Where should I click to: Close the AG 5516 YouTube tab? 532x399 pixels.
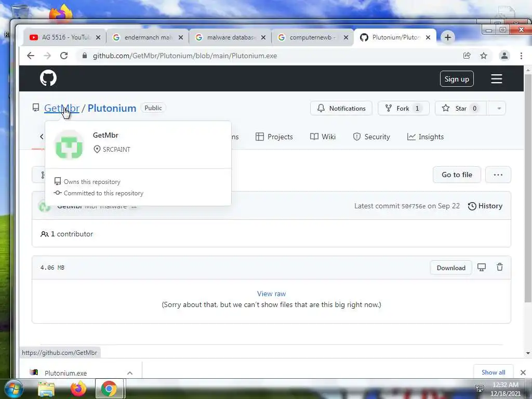pyautogui.click(x=98, y=37)
